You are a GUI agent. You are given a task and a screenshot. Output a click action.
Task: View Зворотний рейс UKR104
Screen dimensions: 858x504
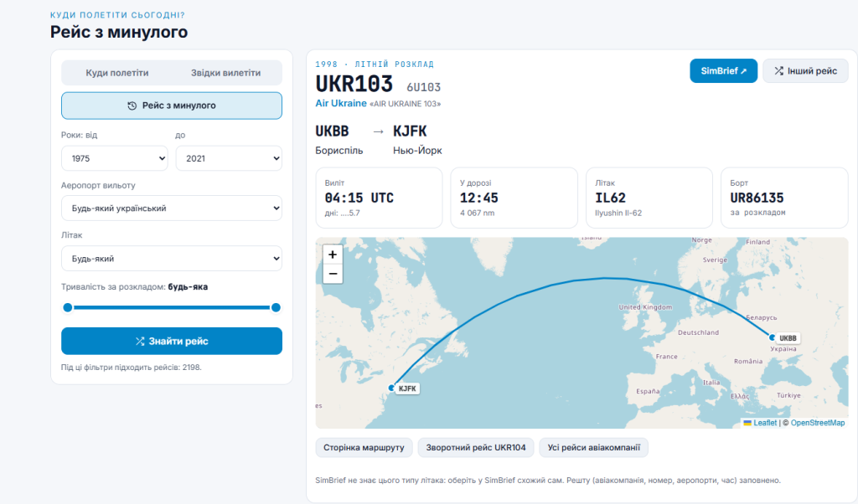pyautogui.click(x=476, y=448)
